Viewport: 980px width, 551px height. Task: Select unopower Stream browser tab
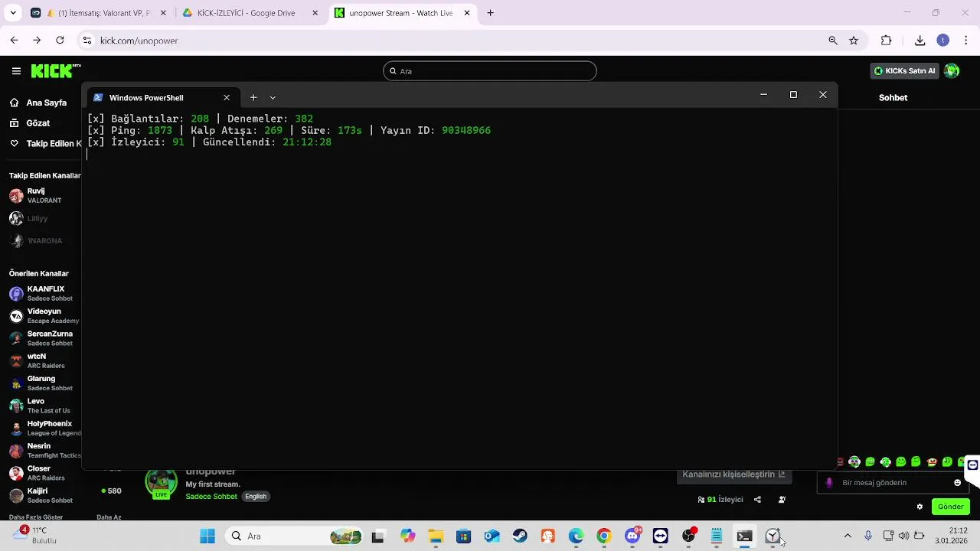coord(404,13)
